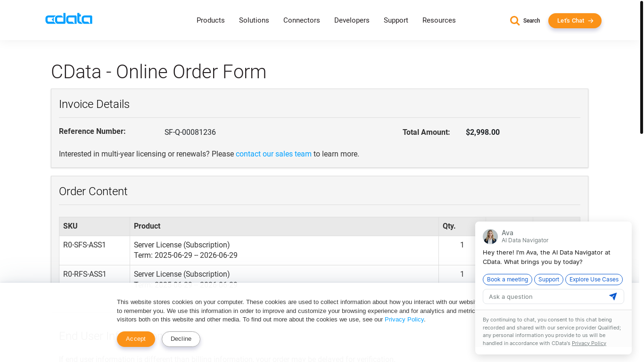Viewport: 644px width, 362px height.
Task: Decline the cookies
Action: (x=181, y=339)
